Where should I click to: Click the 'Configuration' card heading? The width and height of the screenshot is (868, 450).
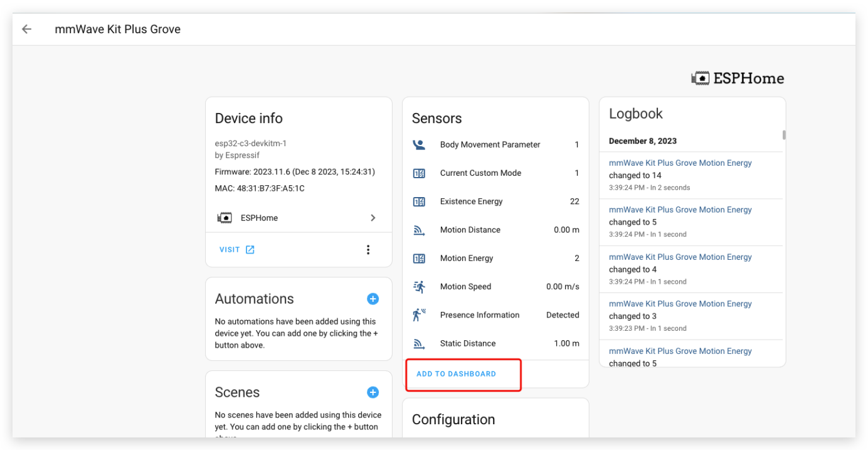[x=453, y=420]
